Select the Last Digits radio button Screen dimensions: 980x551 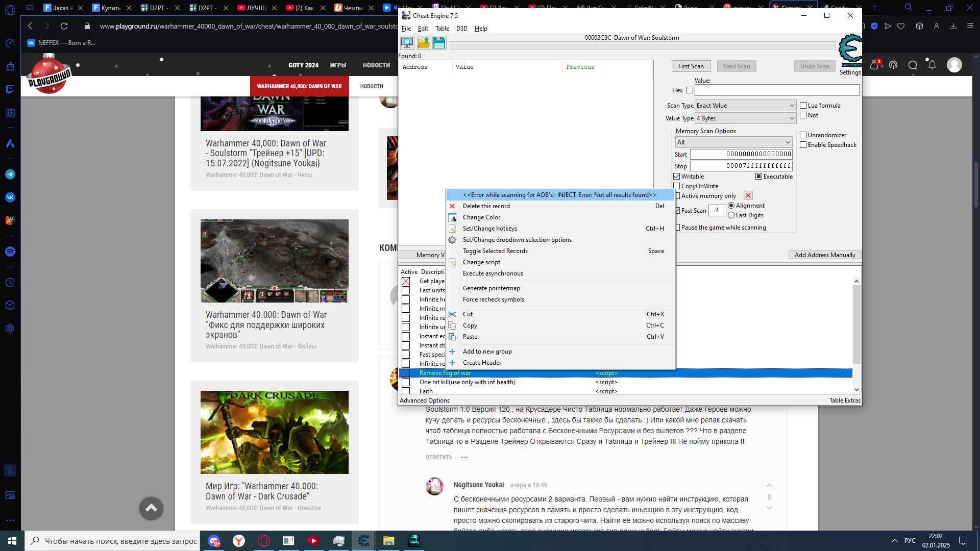(x=732, y=215)
